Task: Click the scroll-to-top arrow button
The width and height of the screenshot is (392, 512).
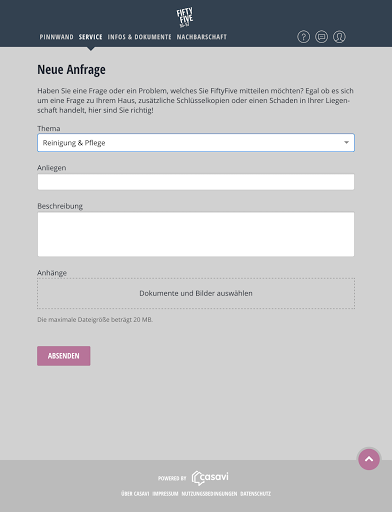Action: [x=369, y=459]
